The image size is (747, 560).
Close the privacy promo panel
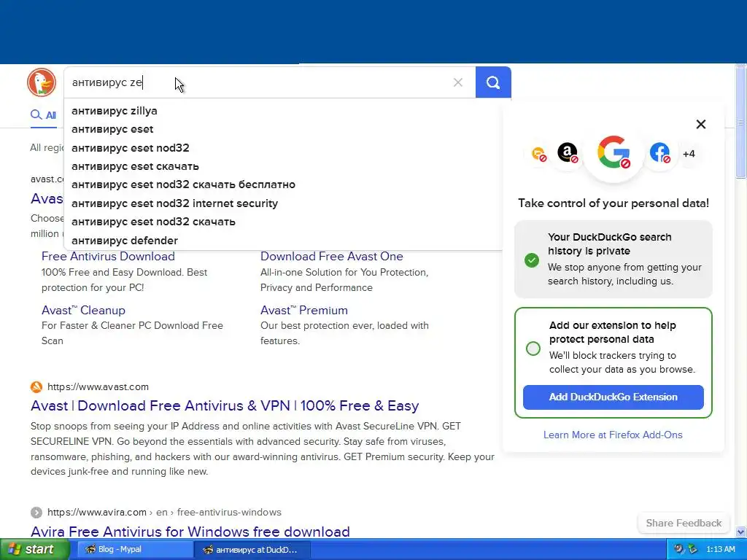pyautogui.click(x=701, y=124)
